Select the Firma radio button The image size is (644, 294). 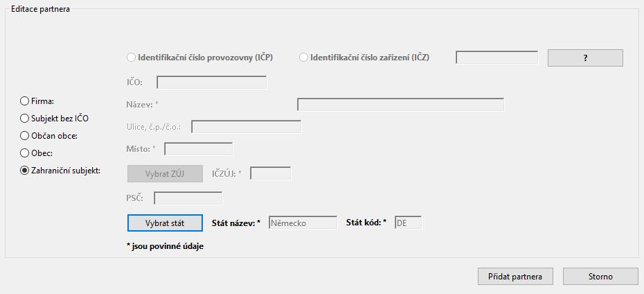click(x=25, y=101)
